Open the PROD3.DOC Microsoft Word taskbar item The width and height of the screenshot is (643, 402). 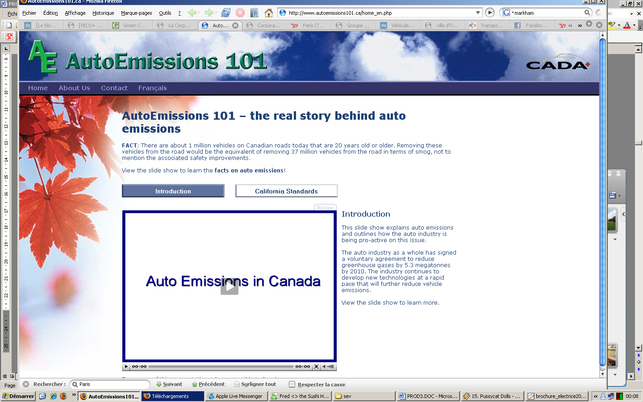[428, 396]
